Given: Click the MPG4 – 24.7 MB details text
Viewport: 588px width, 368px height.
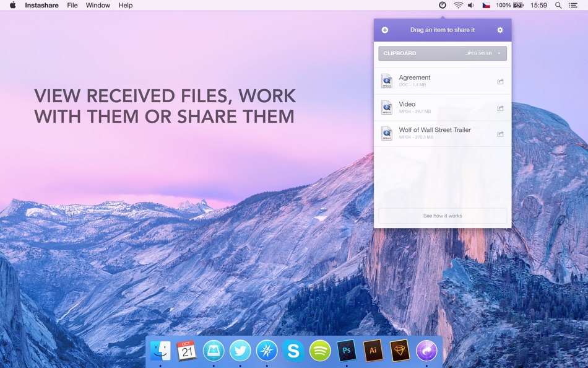Looking at the screenshot, I should tap(415, 112).
